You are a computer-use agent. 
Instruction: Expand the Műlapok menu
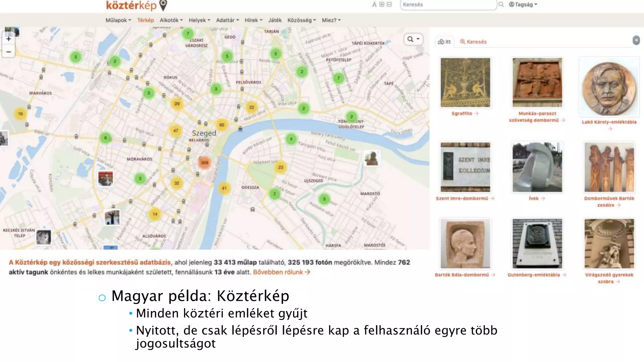(x=118, y=20)
